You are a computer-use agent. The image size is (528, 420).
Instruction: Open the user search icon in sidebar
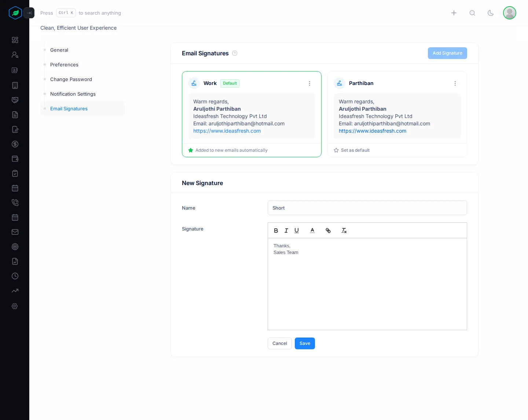click(x=15, y=55)
